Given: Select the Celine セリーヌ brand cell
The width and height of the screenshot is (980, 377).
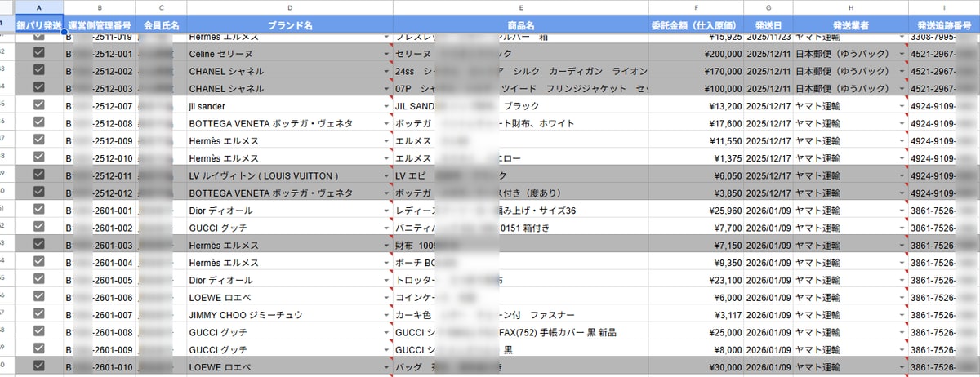Looking at the screenshot, I should tap(289, 53).
